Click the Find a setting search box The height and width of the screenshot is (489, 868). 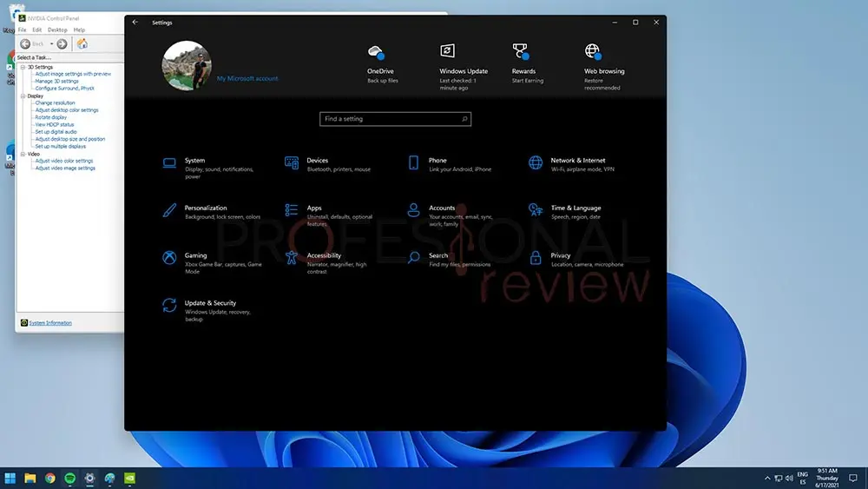click(395, 119)
